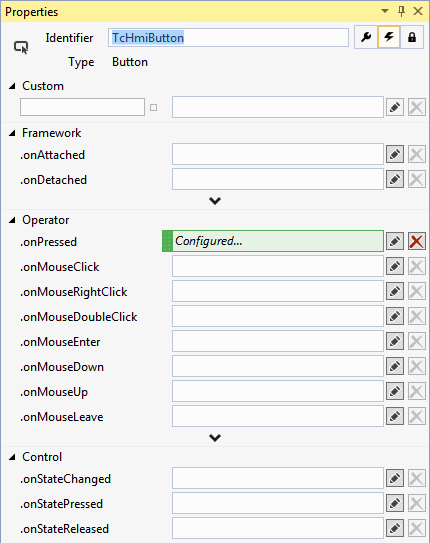Show properties via the wrench icon
The height and width of the screenshot is (543, 430).
tap(366, 37)
